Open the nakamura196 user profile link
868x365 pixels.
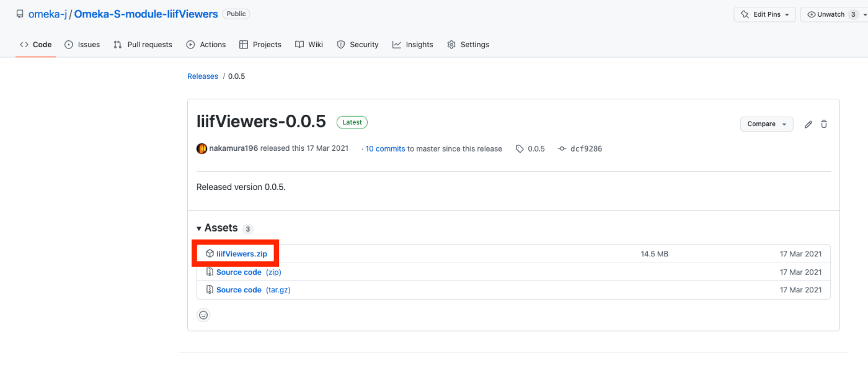234,149
